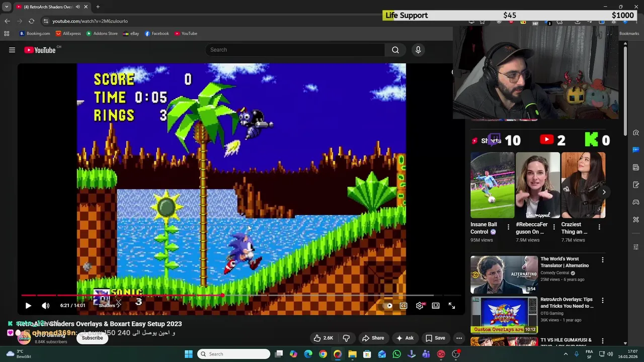Open the Comedy Central channel name

(x=554, y=273)
